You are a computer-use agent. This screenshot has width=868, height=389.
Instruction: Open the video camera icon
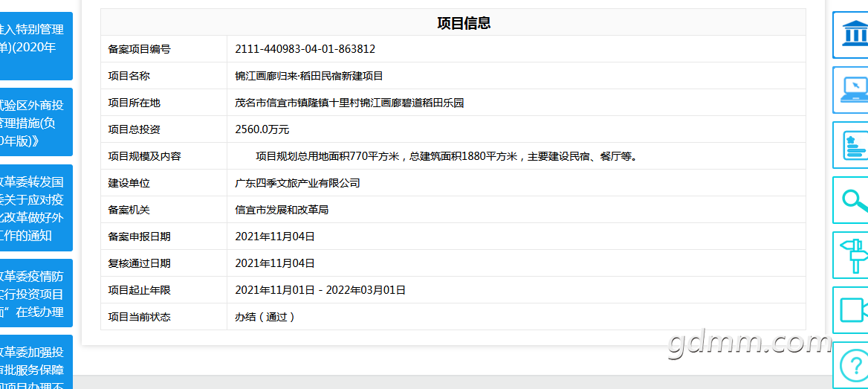click(851, 309)
